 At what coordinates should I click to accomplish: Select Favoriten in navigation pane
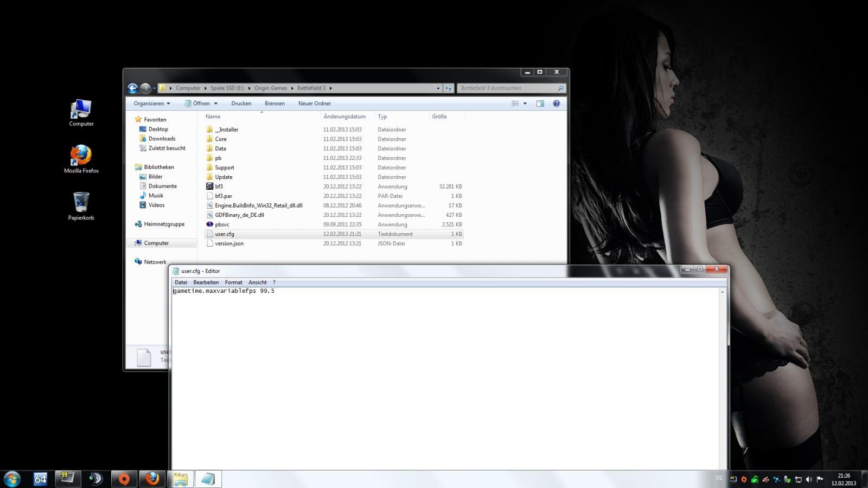click(155, 119)
